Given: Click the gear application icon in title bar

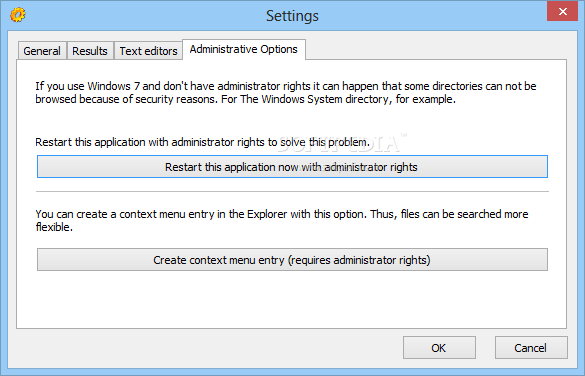Looking at the screenshot, I should (18, 15).
